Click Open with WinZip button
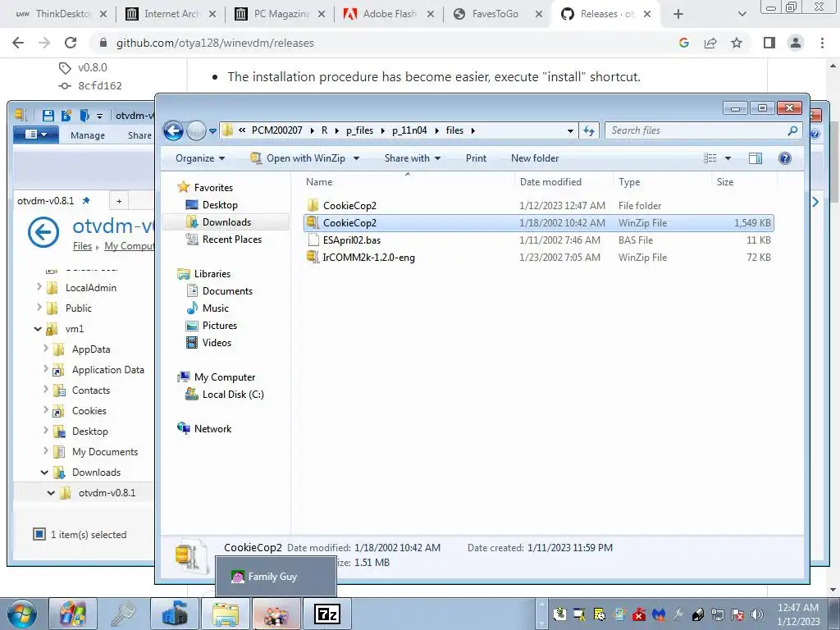This screenshot has width=840, height=630. coord(298,158)
